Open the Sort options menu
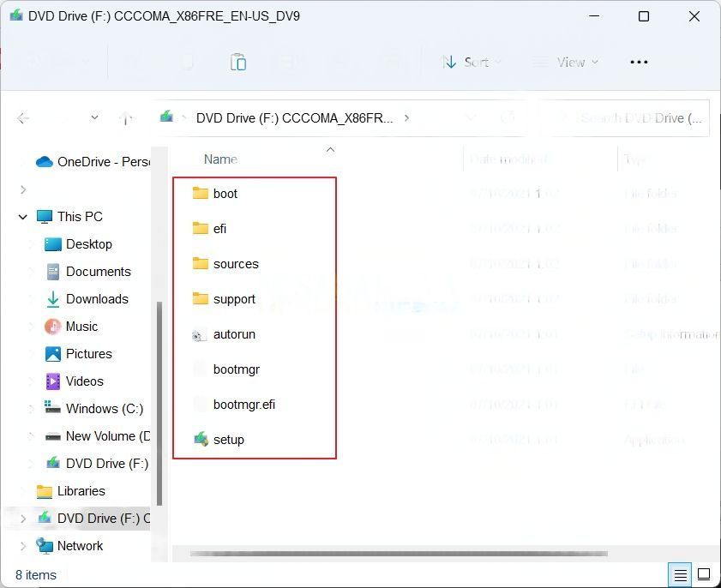The height and width of the screenshot is (588, 721). [471, 62]
